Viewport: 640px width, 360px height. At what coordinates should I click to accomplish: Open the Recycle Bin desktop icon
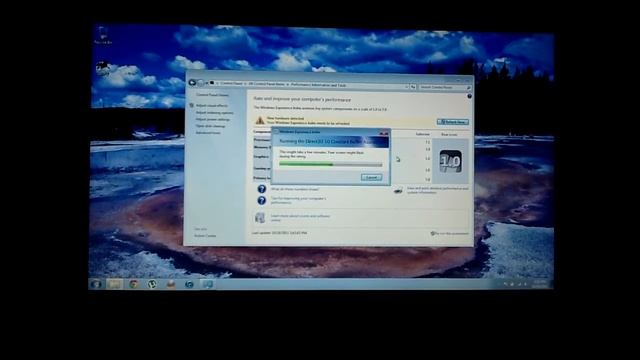click(103, 35)
